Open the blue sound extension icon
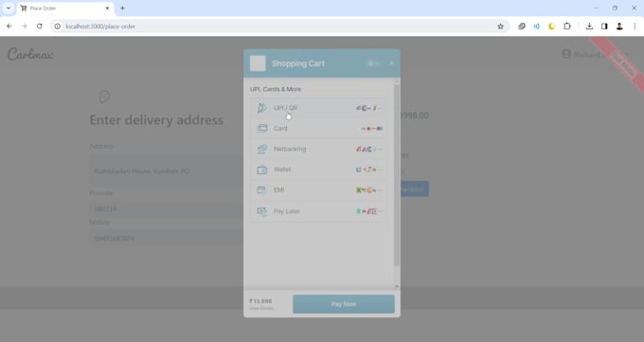Screen dimensions: 644x342 tap(537, 27)
